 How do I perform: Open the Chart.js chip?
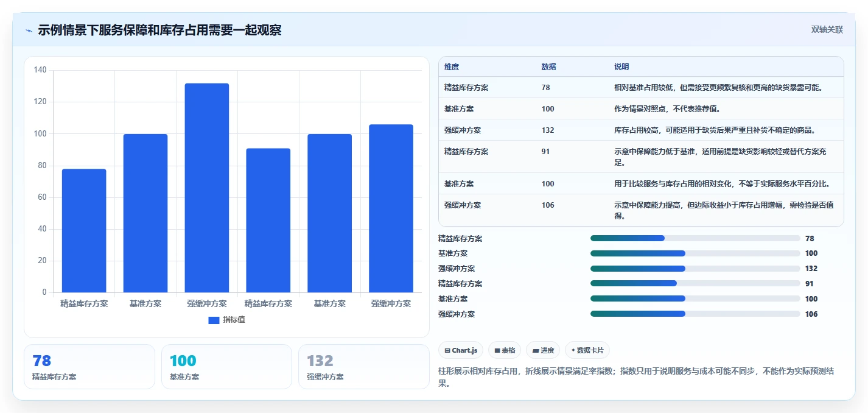pyautogui.click(x=461, y=350)
